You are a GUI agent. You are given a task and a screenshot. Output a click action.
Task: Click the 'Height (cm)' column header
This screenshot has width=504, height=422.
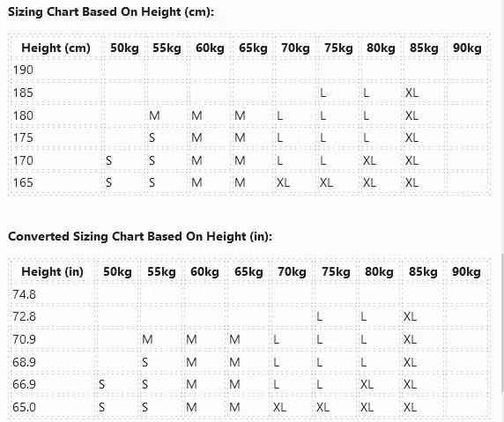[x=56, y=48]
